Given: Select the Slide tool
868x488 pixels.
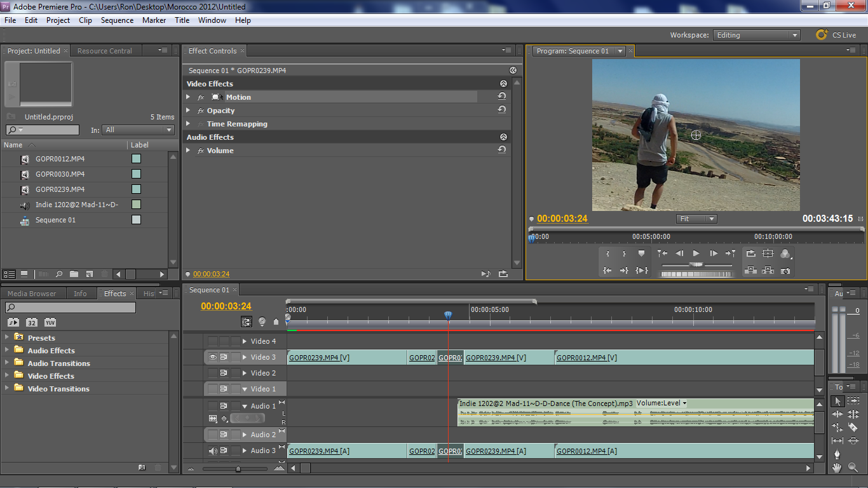Looking at the screenshot, I should pyautogui.click(x=853, y=440).
